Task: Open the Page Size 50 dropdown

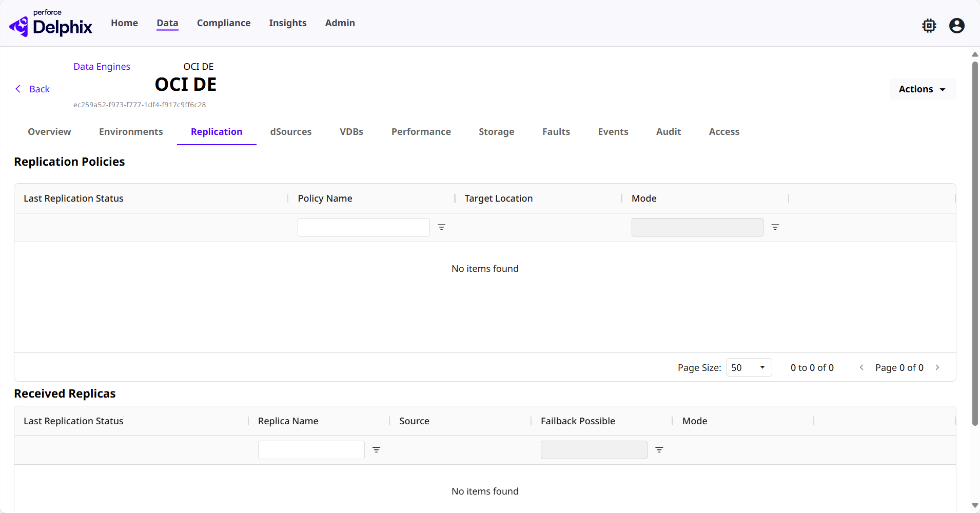Action: pyautogui.click(x=749, y=367)
